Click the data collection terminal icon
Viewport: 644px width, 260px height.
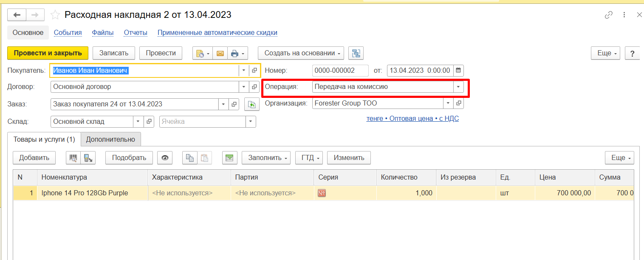(88, 158)
